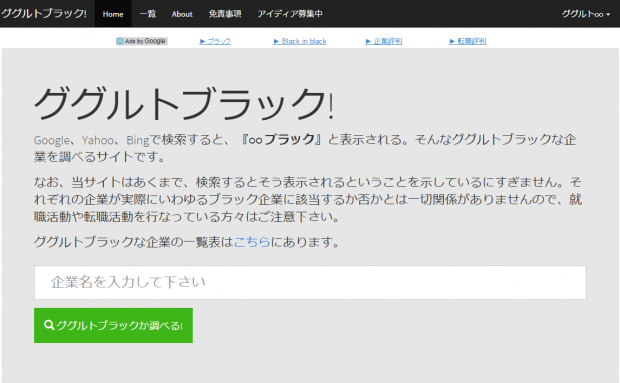
Task: Follow the こちら link to the company list
Action: 252,242
